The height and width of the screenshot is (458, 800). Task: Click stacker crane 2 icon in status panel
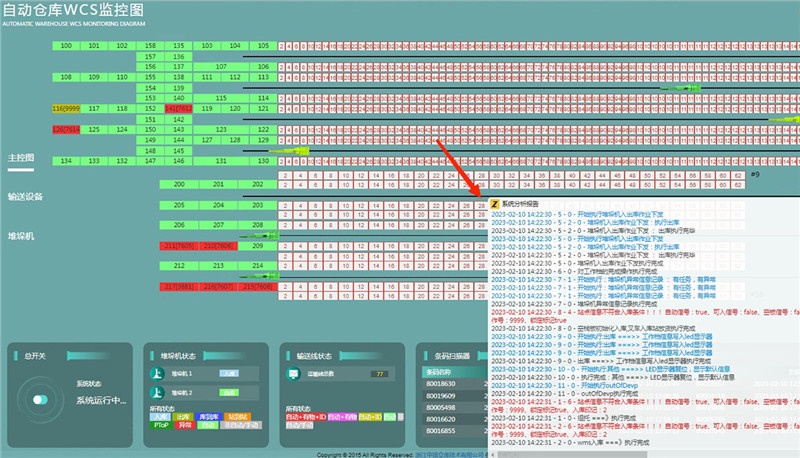(x=158, y=392)
